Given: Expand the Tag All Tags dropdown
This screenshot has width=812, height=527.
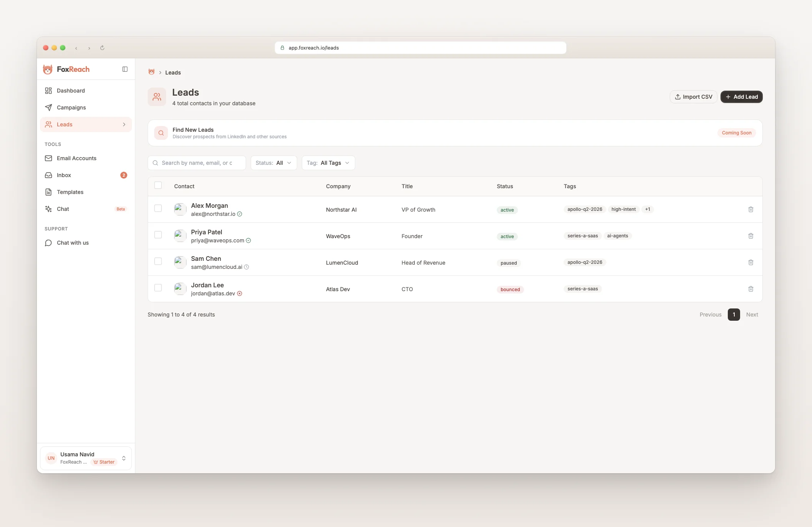Looking at the screenshot, I should (x=328, y=163).
